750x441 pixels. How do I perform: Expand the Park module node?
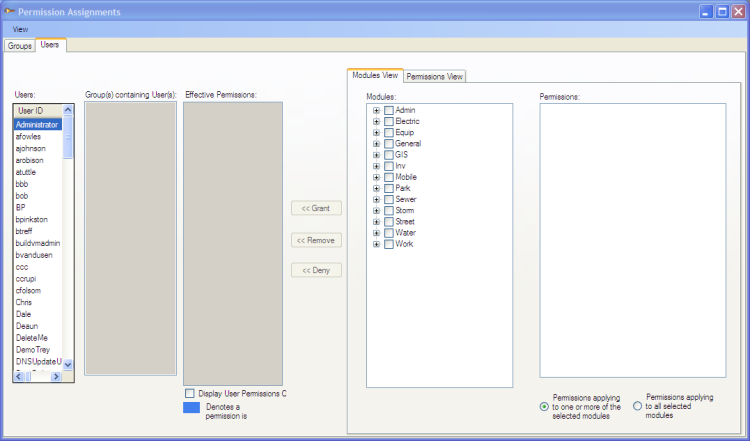pos(376,188)
